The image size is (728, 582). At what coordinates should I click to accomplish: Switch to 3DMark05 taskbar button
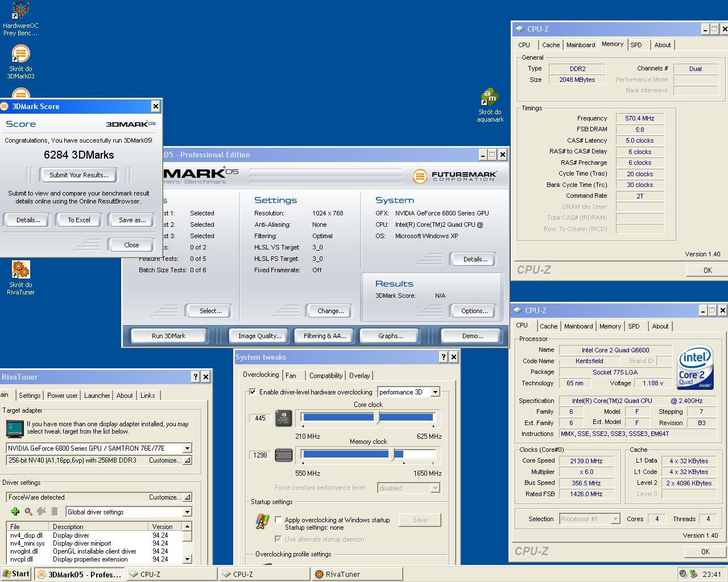coord(80,574)
